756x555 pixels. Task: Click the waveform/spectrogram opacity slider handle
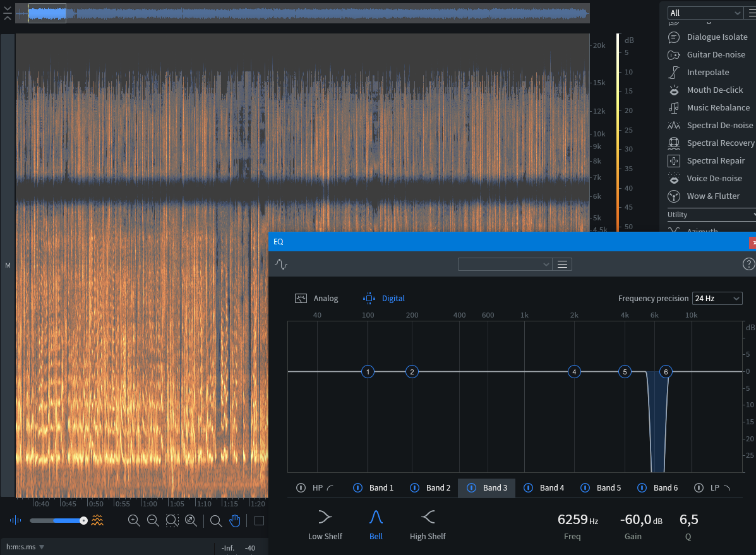pos(83,520)
